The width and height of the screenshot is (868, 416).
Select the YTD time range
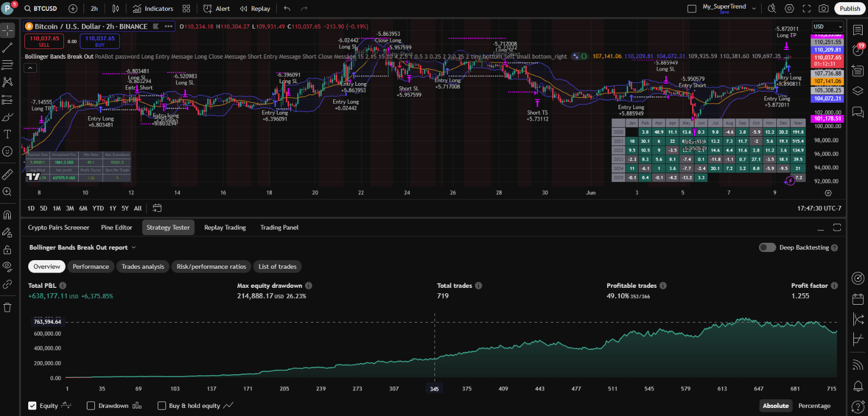[98, 208]
